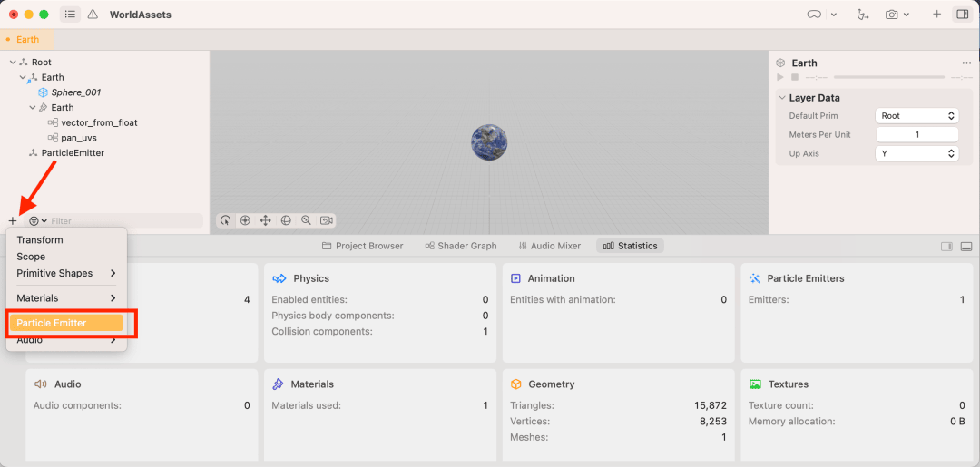Collapse the first Earth entity chevron
The width and height of the screenshot is (980, 467).
(23, 77)
